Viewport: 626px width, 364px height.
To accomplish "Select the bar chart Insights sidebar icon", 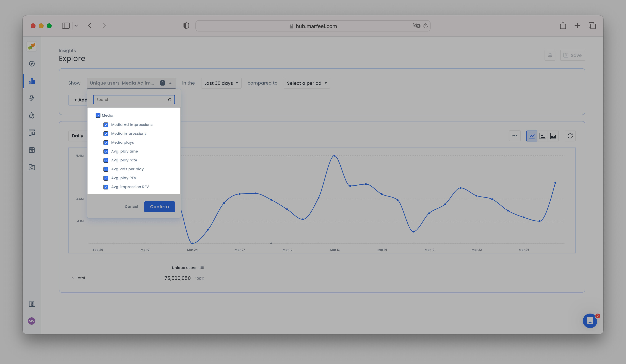I will pos(31,81).
